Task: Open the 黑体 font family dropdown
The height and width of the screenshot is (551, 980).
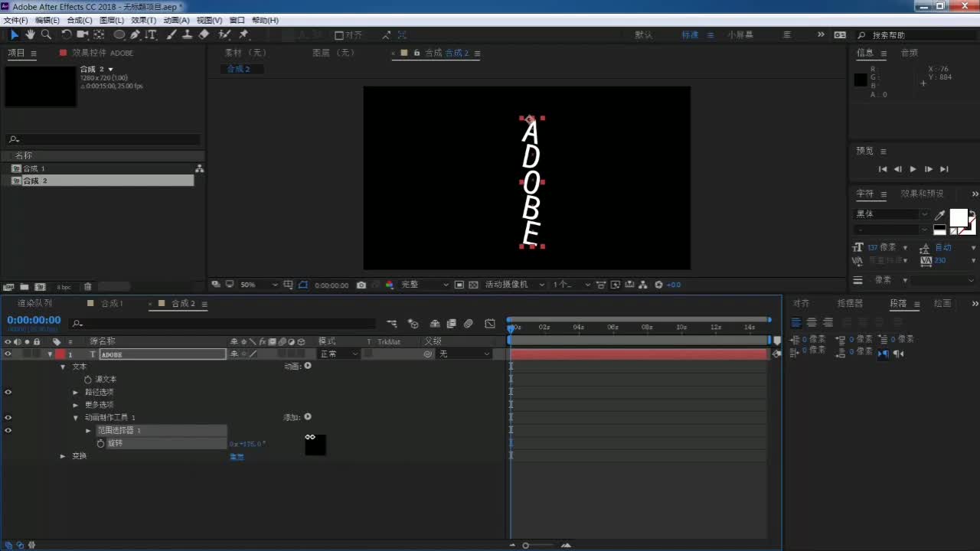Action: [x=891, y=215]
